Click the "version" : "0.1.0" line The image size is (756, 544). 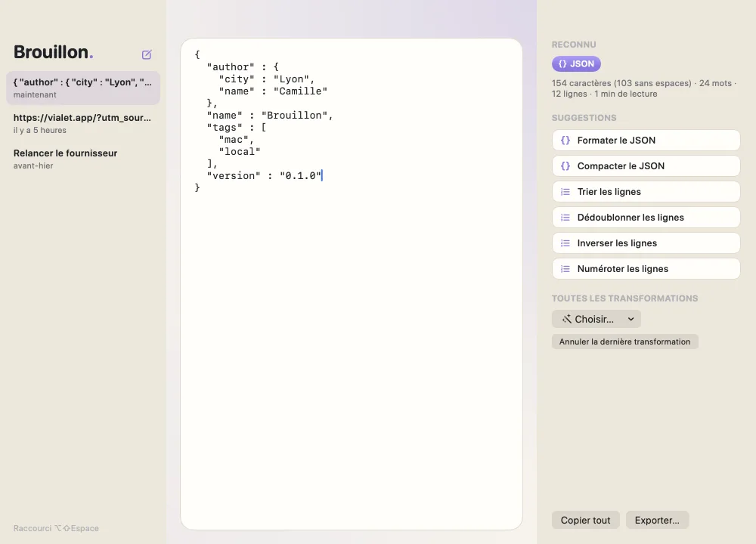[x=264, y=176]
